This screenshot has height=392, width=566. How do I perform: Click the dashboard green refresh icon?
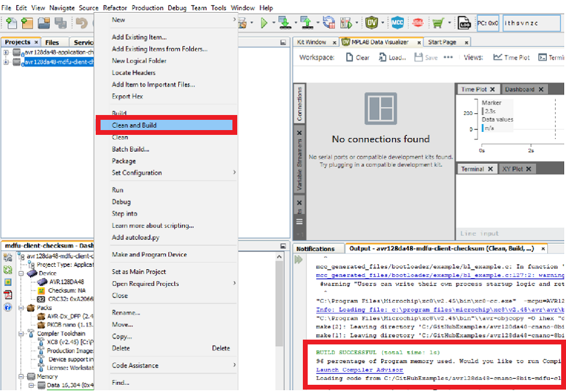click(8, 270)
